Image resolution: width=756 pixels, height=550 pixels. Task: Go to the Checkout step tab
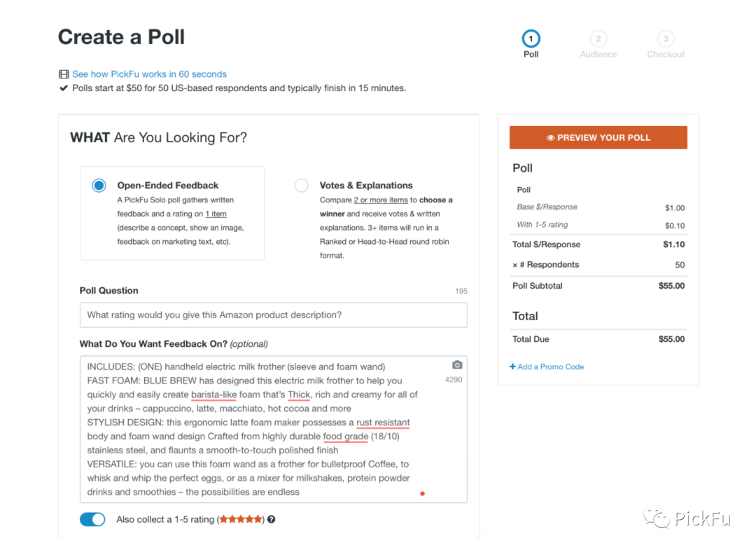coord(666,54)
